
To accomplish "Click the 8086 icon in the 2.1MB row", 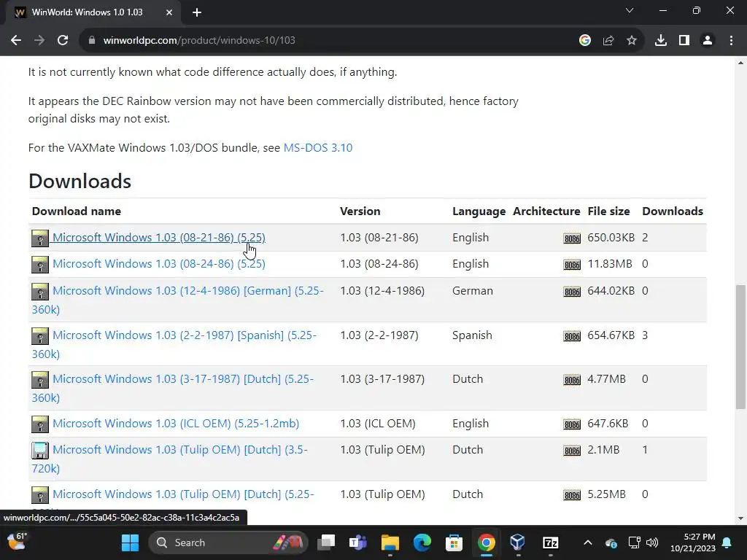I will pos(572,451).
